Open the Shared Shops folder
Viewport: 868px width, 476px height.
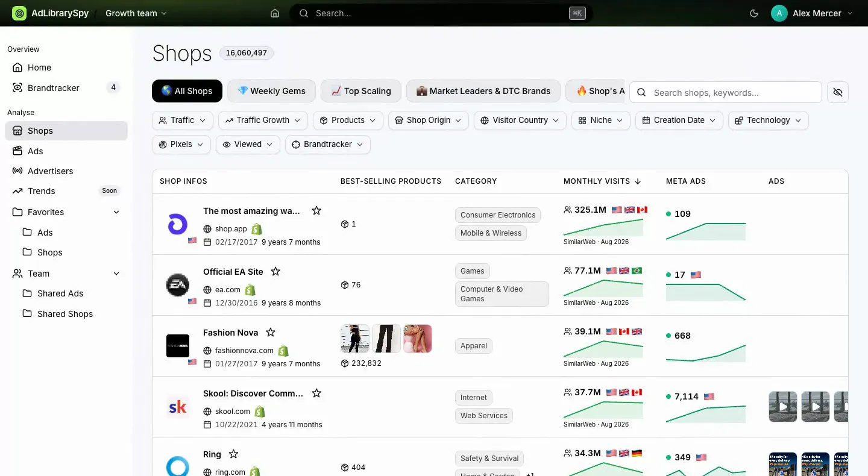[66, 314]
